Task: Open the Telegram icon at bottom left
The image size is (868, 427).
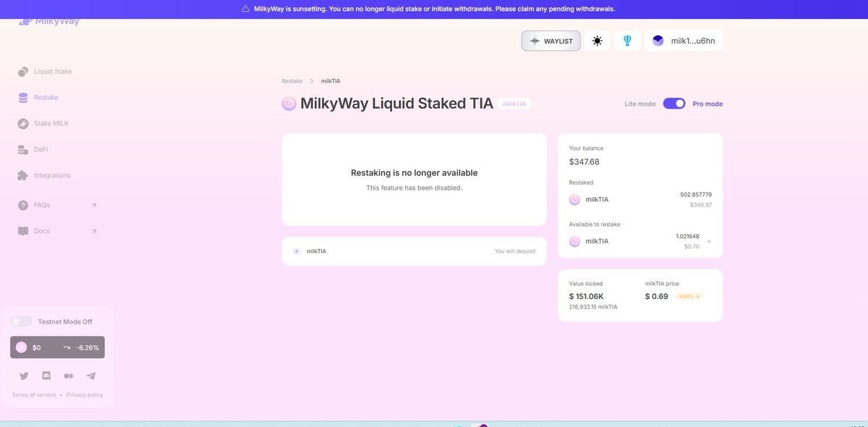Action: [x=90, y=376]
